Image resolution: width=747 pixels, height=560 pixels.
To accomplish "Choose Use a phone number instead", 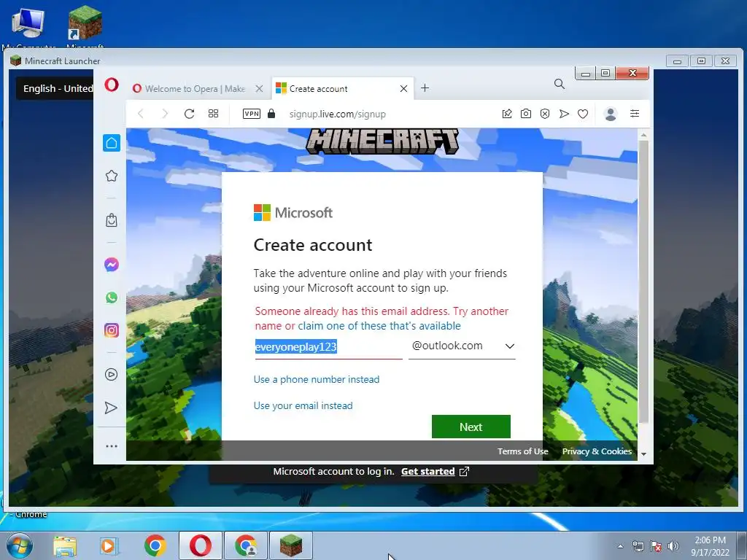I will point(317,379).
